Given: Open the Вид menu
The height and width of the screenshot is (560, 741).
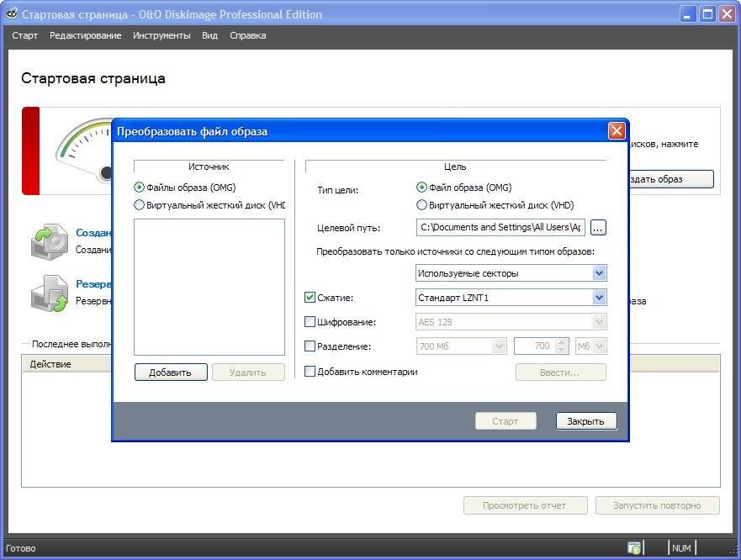Looking at the screenshot, I should (209, 35).
